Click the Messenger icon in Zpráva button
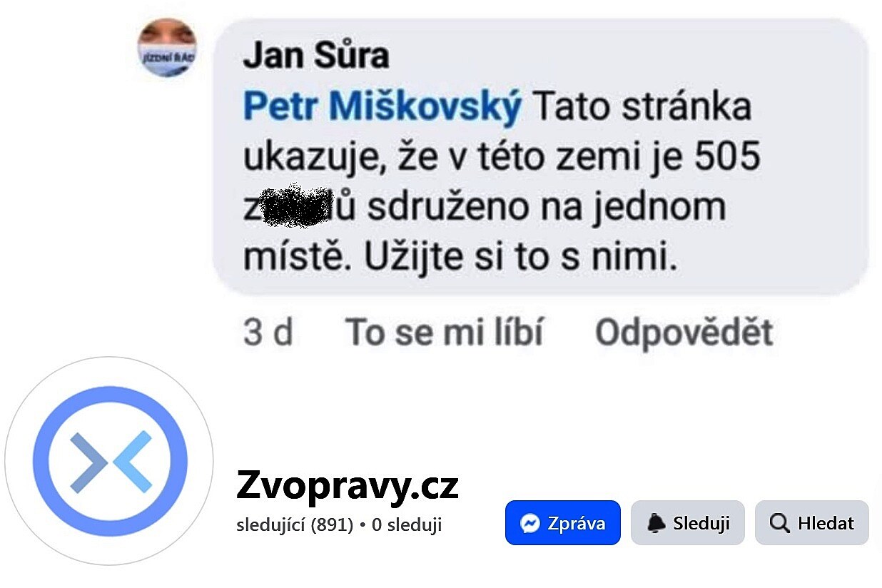 (x=529, y=524)
